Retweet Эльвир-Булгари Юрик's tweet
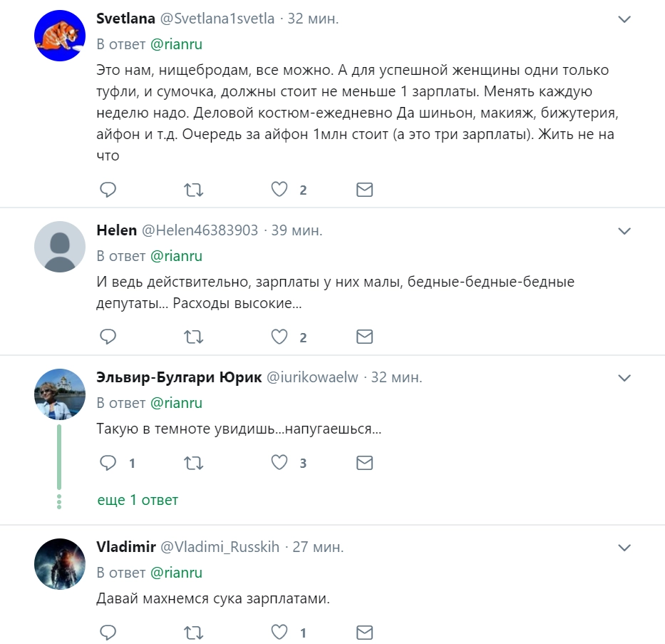Screen dimensions: 665x644 (x=193, y=463)
